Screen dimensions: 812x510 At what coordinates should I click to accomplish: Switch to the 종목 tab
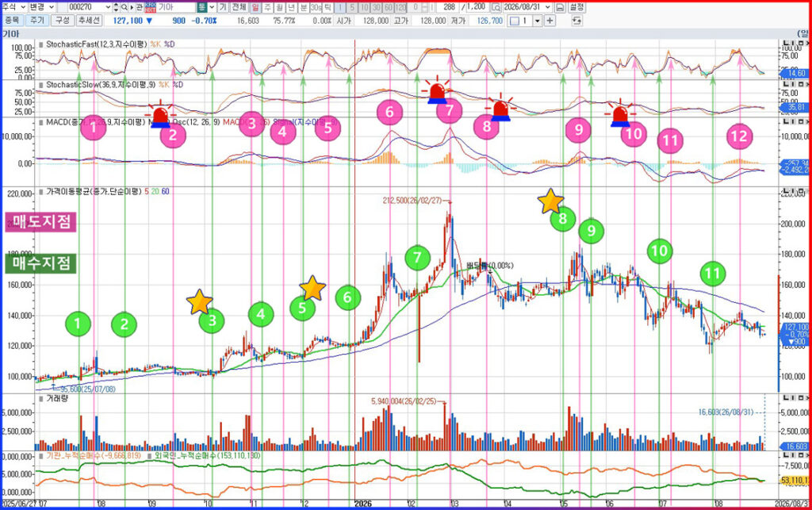coord(12,21)
